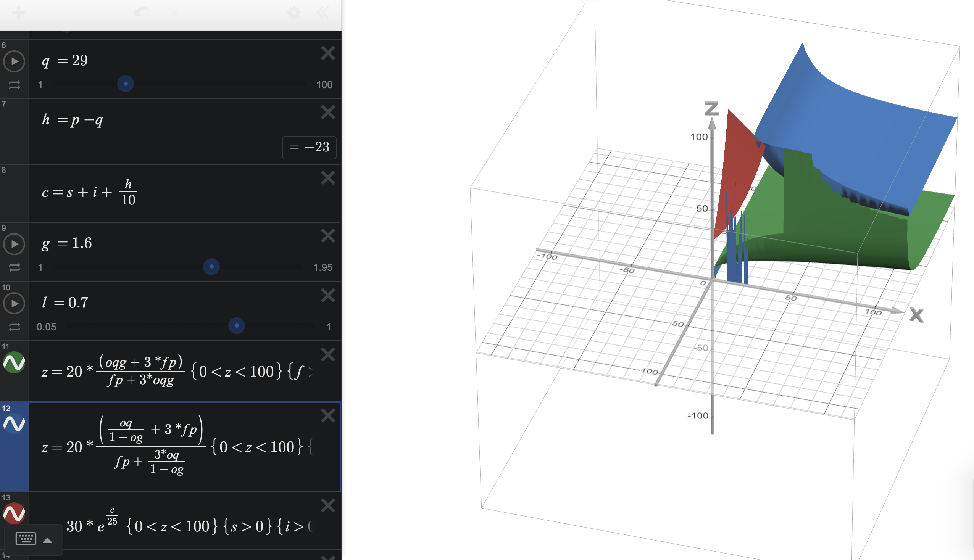974x560 pixels.
Task: Click the redo arrow icon
Action: (x=171, y=12)
